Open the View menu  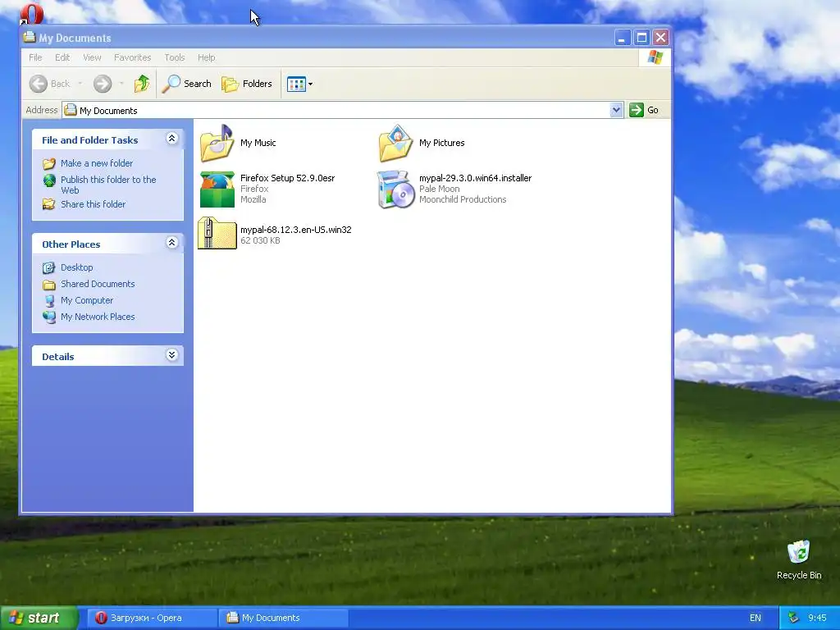click(x=92, y=57)
